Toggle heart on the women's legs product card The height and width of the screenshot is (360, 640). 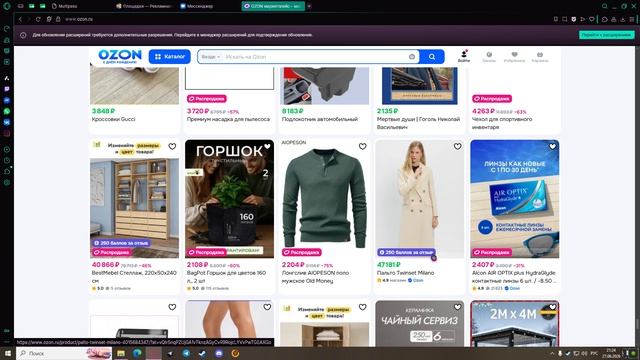click(267, 307)
